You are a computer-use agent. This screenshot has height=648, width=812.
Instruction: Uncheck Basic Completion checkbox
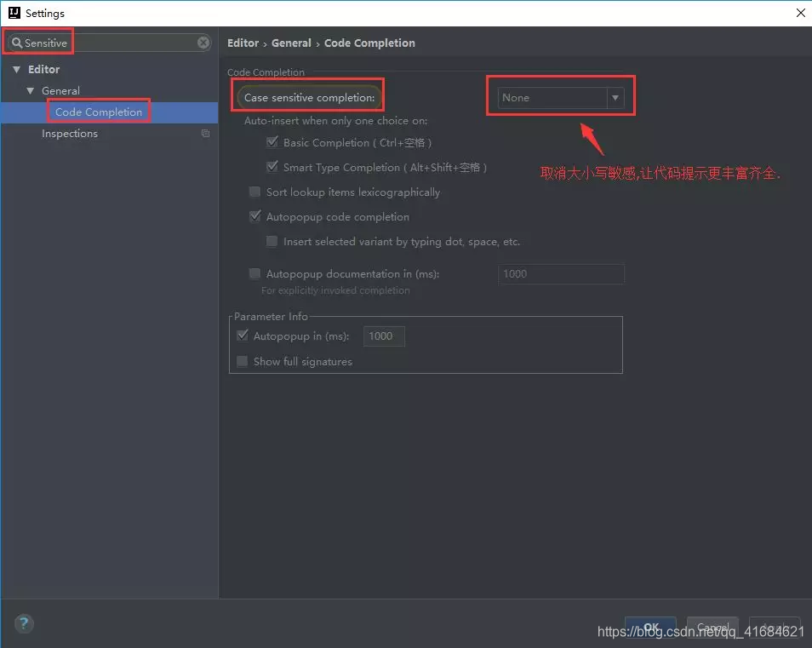(272, 142)
